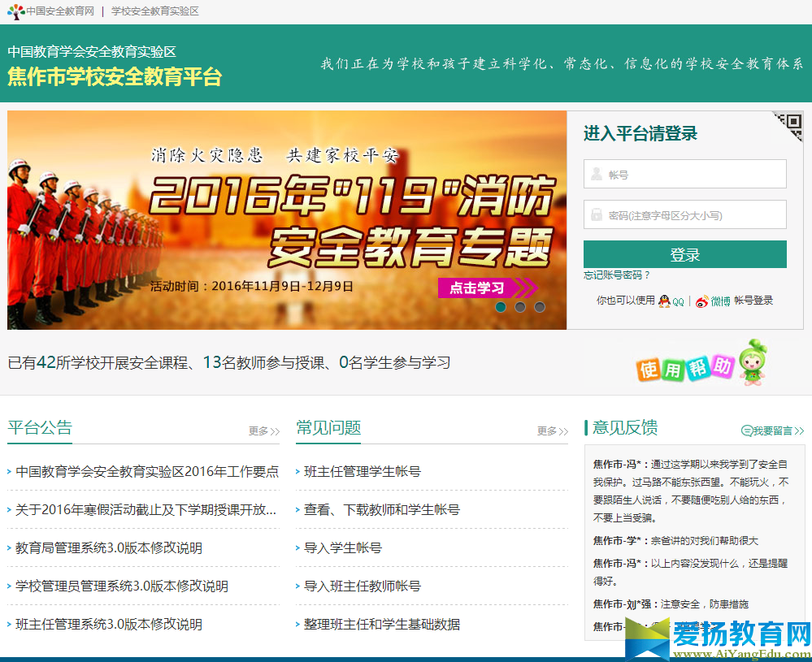Open 查看、下载教师和学生帐号 FAQ

click(x=382, y=510)
